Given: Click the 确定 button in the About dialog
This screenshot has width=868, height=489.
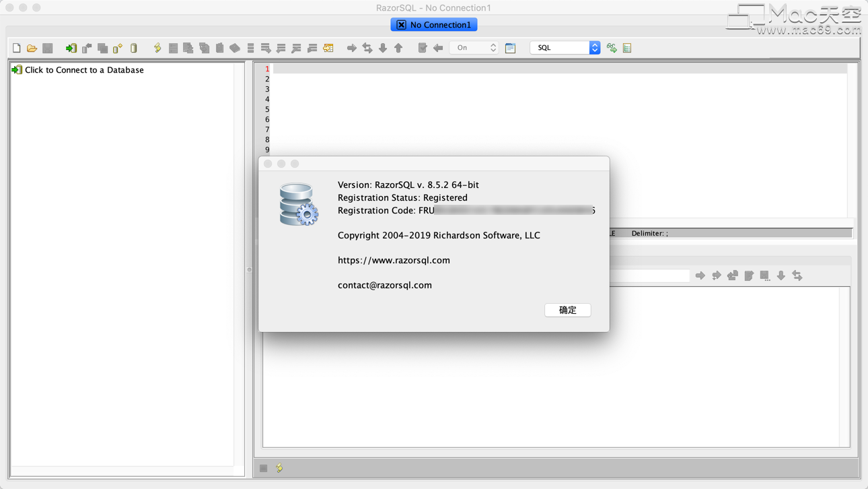Looking at the screenshot, I should pos(568,310).
